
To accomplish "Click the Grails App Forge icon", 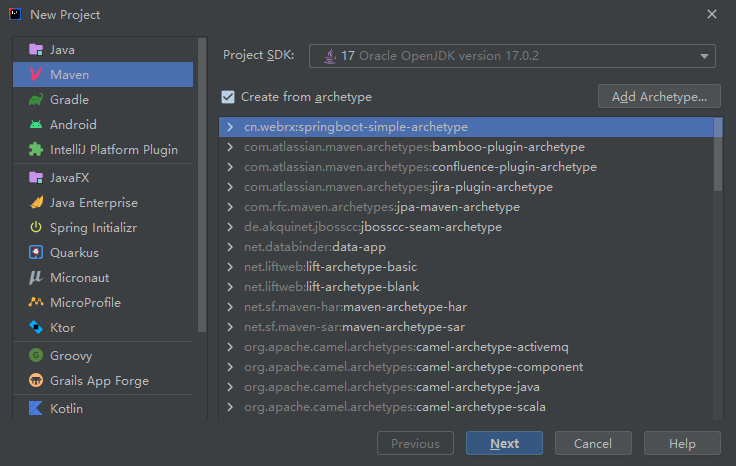I will coord(36,380).
